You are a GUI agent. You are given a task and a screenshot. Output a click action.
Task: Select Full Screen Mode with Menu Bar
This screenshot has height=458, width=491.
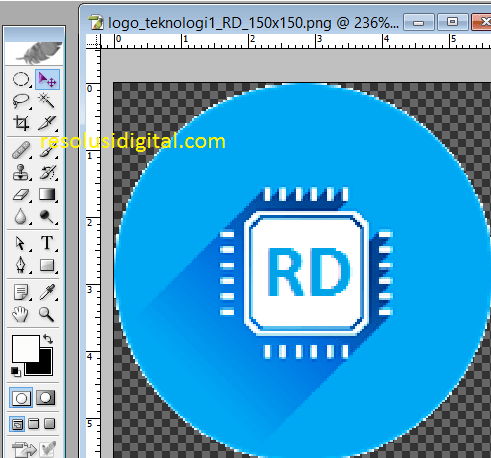(34, 424)
